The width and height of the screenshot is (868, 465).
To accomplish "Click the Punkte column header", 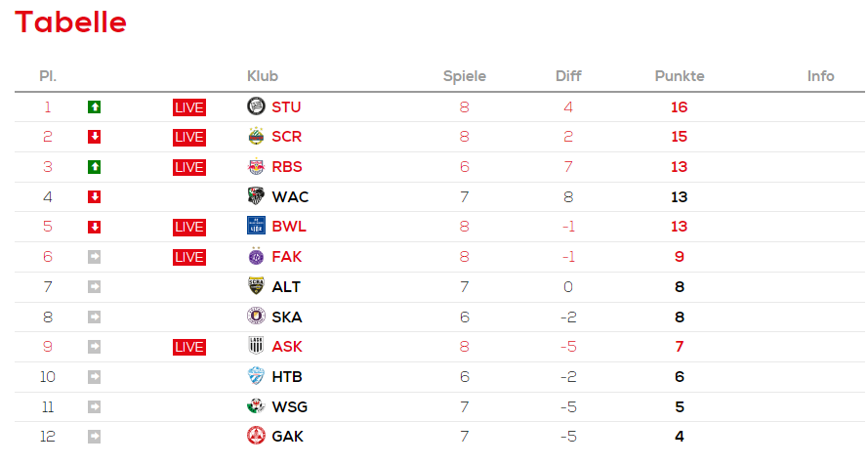I will [680, 76].
